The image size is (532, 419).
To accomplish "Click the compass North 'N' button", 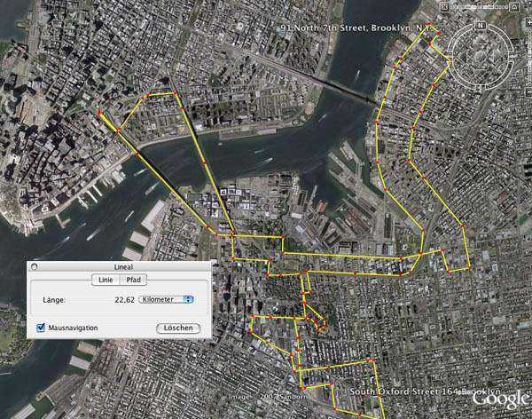I will [x=481, y=26].
